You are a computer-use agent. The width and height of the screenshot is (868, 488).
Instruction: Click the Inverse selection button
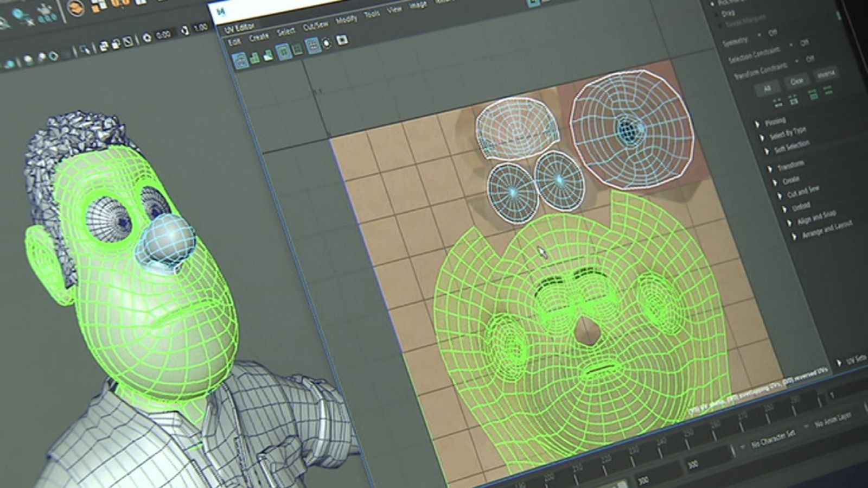(826, 74)
